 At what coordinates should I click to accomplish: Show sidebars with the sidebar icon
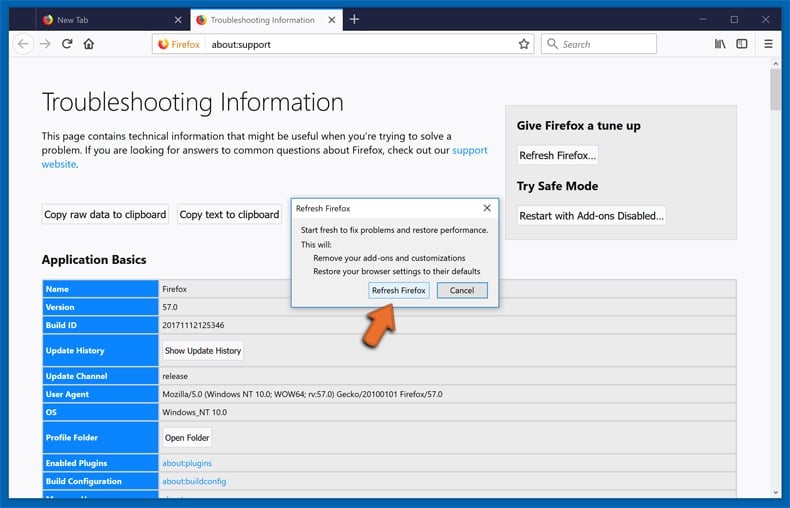[x=742, y=44]
